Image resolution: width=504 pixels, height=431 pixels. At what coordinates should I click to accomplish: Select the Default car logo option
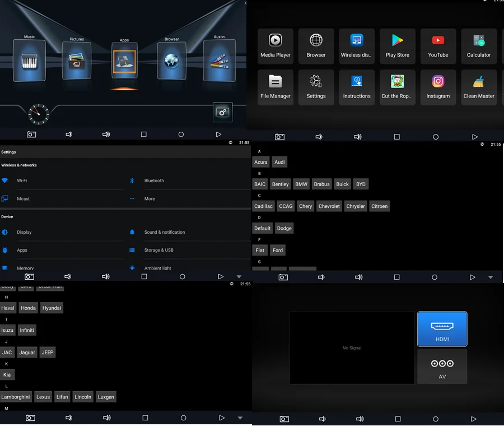pyautogui.click(x=262, y=228)
